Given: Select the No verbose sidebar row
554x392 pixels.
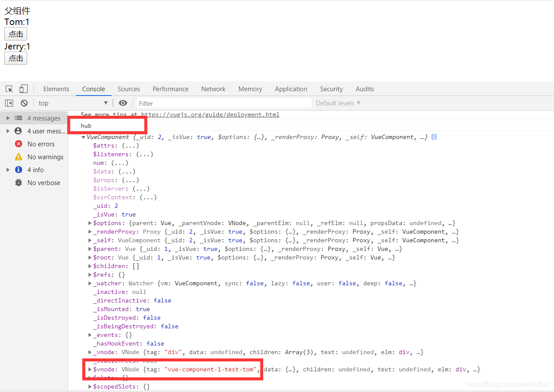Looking at the screenshot, I should 34,182.
